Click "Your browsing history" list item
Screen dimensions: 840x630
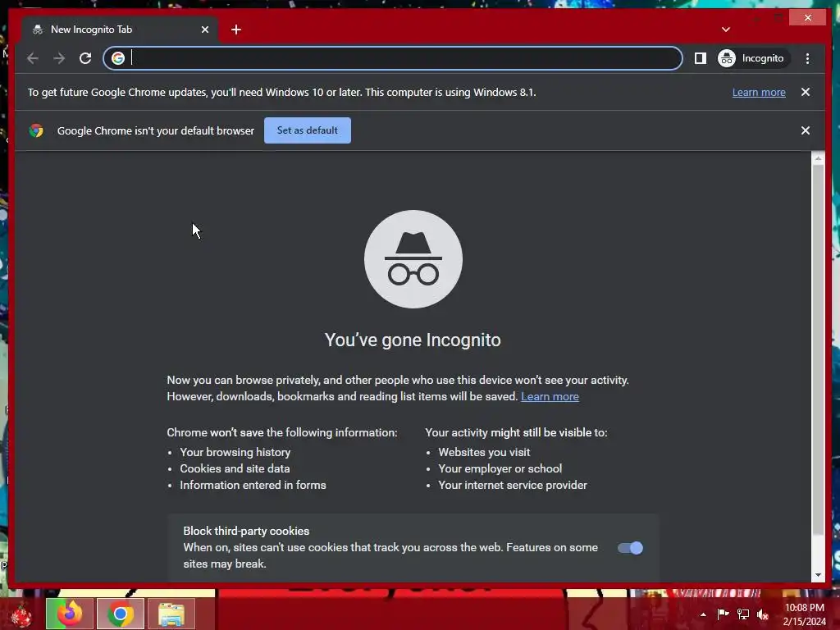coord(235,452)
